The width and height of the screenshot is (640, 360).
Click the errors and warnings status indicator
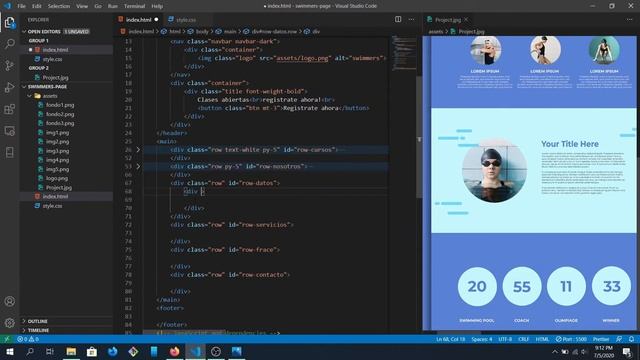pyautogui.click(x=28, y=339)
